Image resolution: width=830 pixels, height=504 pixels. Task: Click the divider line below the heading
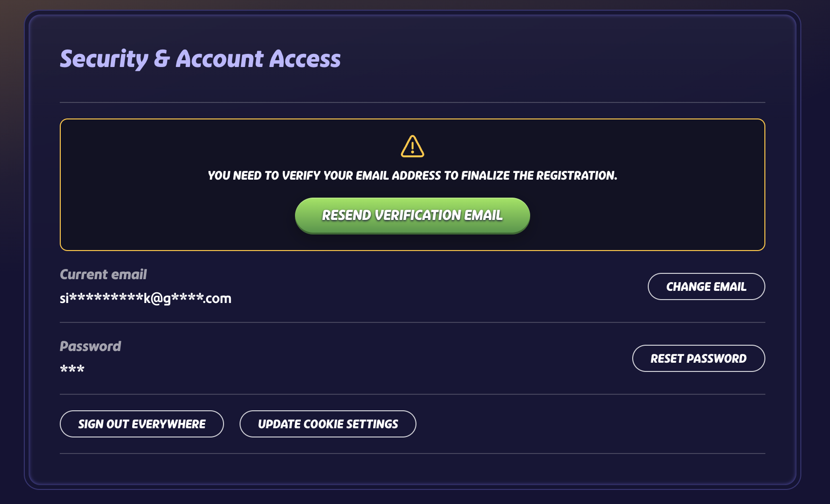tap(412, 102)
